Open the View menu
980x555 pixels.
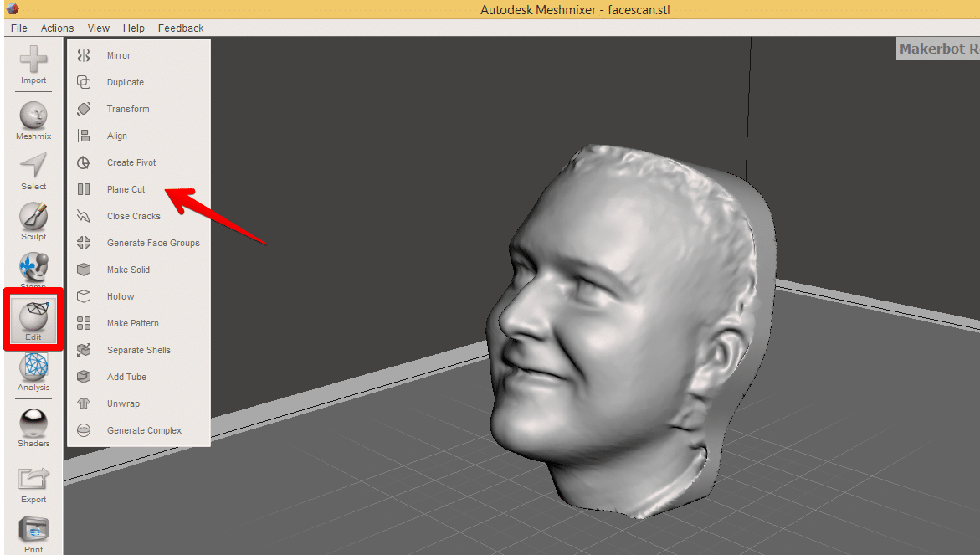[98, 28]
